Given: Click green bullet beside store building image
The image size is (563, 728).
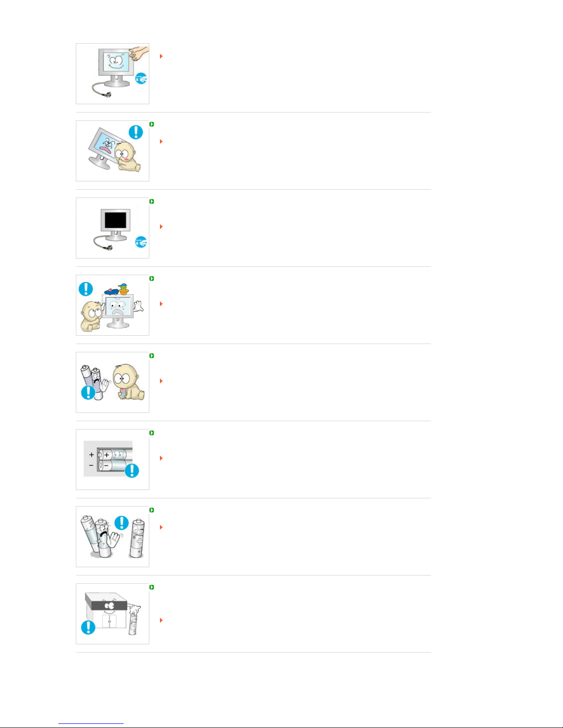Looking at the screenshot, I should tap(152, 587).
